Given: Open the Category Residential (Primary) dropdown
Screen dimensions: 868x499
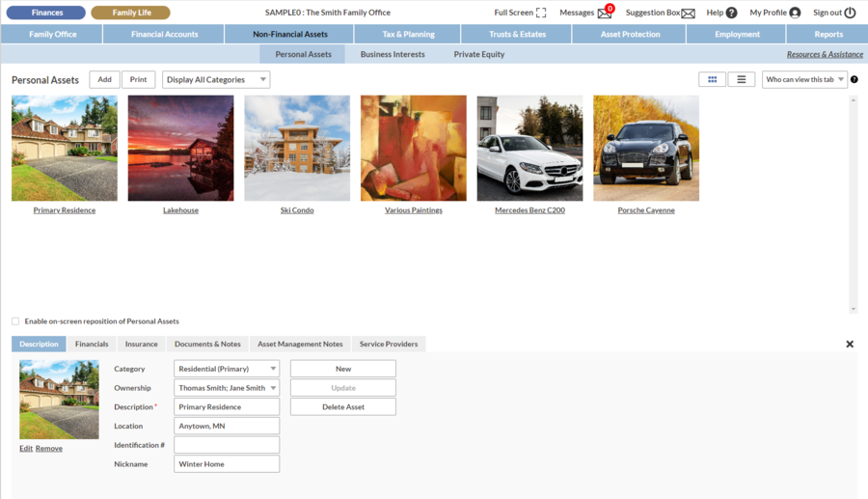Looking at the screenshot, I should 227,369.
